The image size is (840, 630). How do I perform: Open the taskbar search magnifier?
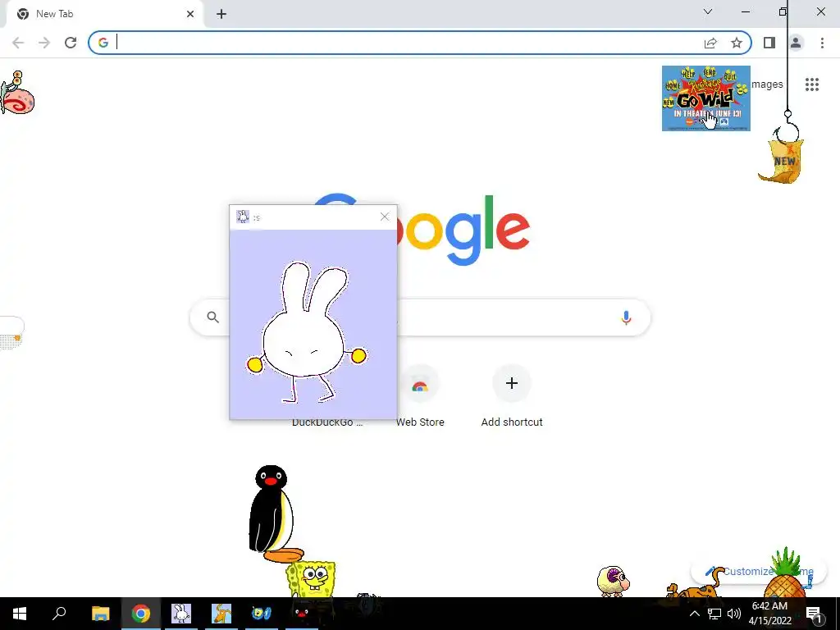pos(59,614)
